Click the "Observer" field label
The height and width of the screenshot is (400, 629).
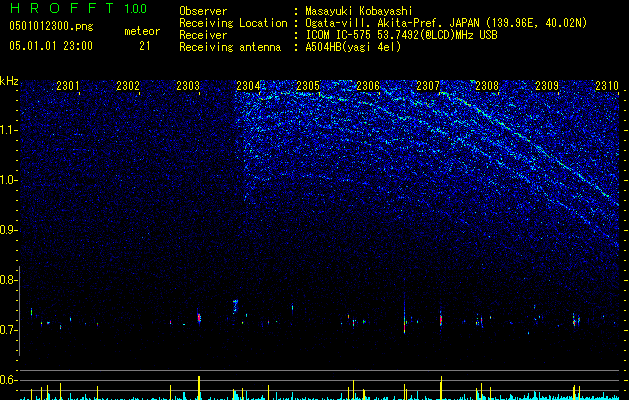point(203,11)
